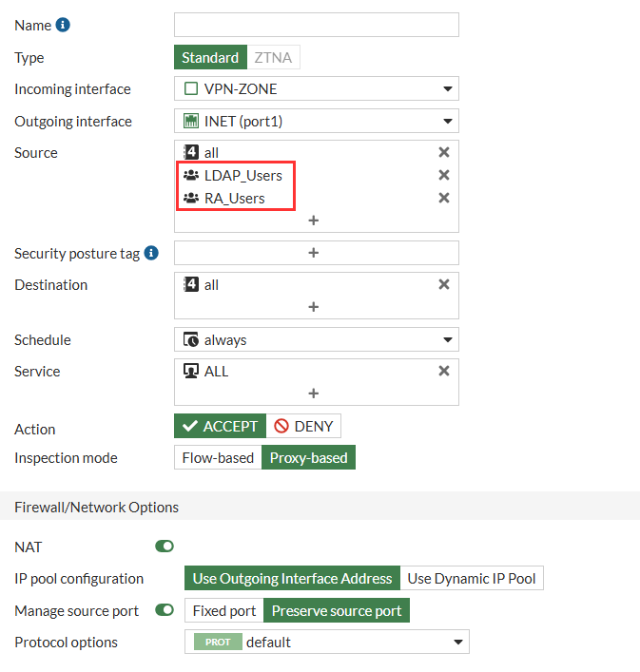Add a Service entry with plus icon
This screenshot has width=640, height=672.
tap(314, 394)
